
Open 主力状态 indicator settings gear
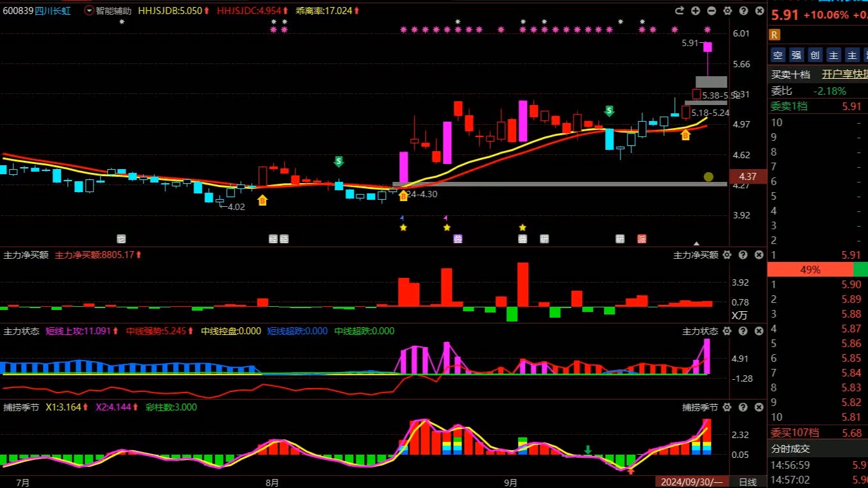click(x=727, y=331)
